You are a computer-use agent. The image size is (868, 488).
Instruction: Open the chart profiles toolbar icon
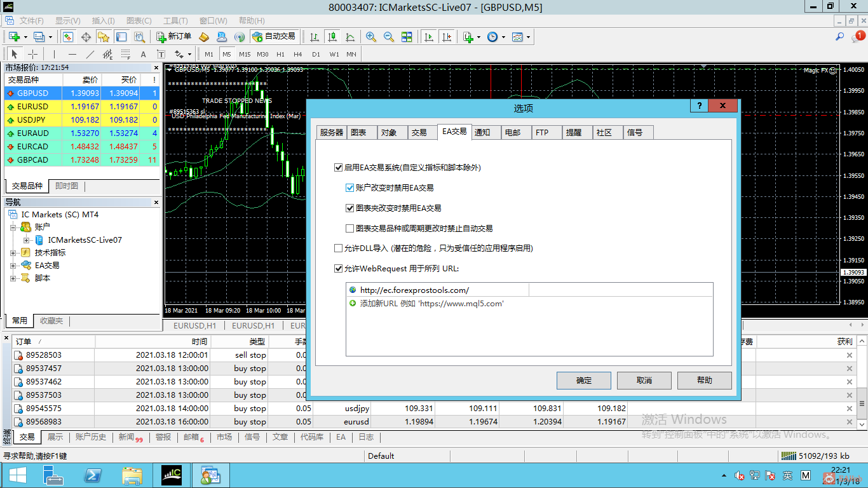[39, 37]
